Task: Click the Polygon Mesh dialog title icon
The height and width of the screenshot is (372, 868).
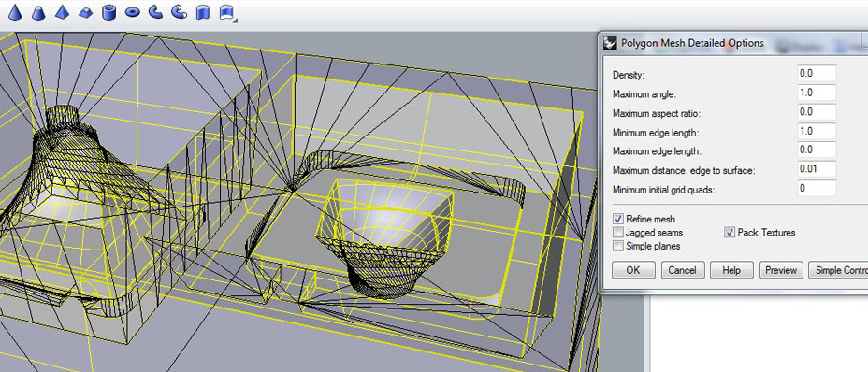Action: tap(611, 43)
